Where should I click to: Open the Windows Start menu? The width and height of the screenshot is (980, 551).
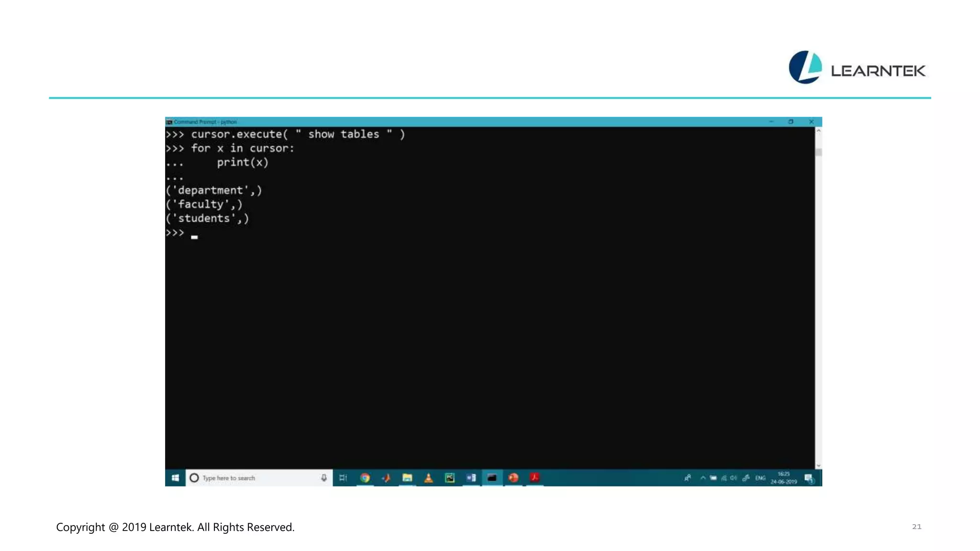click(175, 478)
